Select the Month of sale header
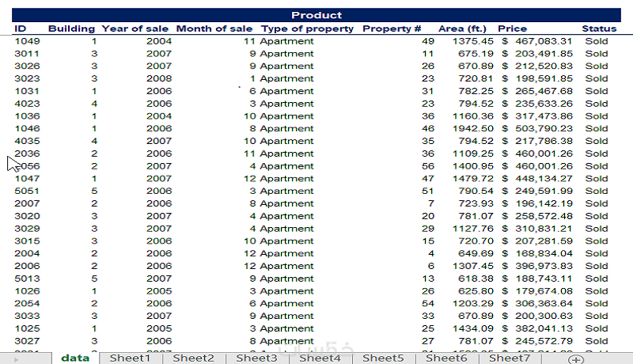Viewport: 633px width, 364px height. pyautogui.click(x=214, y=28)
